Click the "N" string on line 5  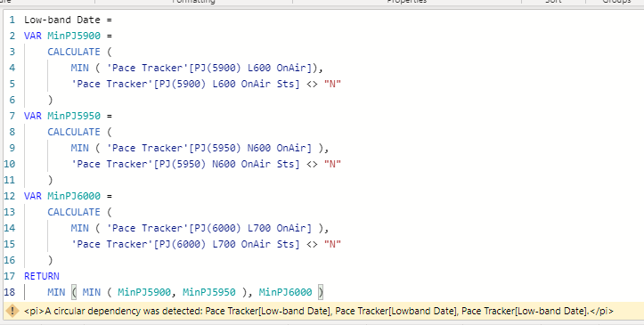pyautogui.click(x=332, y=84)
